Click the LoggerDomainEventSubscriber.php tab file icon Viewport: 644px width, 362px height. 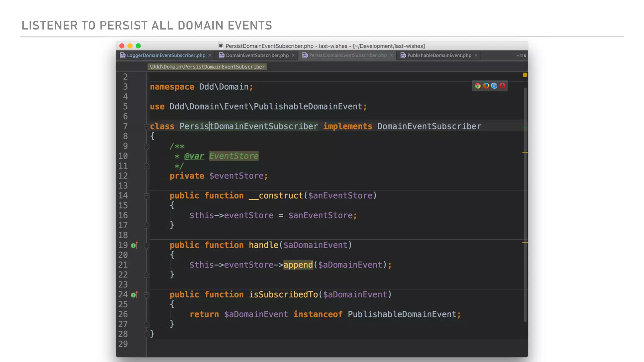click(123, 55)
